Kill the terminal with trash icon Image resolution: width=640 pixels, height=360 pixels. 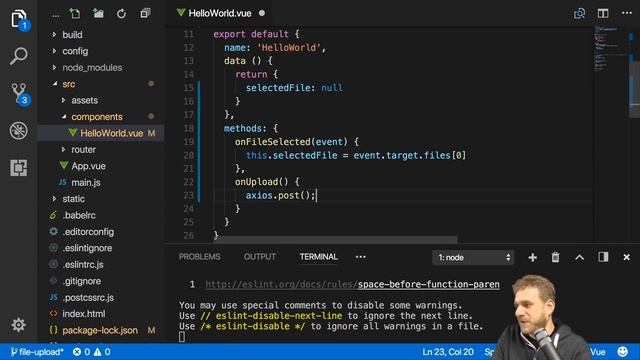pos(556,258)
